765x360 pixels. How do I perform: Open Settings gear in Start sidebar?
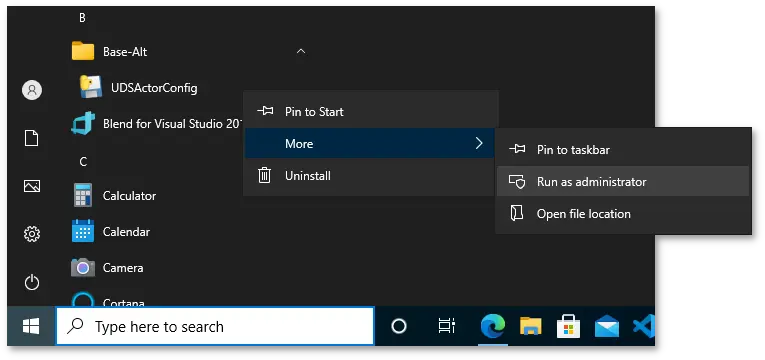point(32,235)
